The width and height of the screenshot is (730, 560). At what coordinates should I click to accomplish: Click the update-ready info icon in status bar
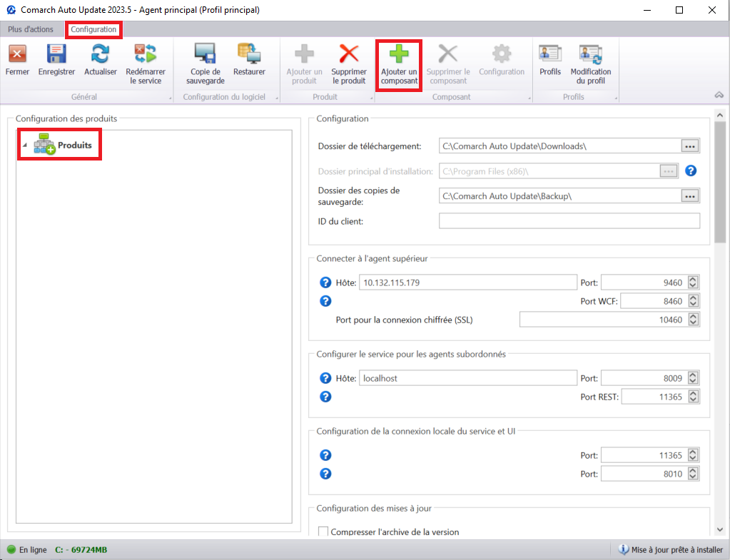point(623,550)
